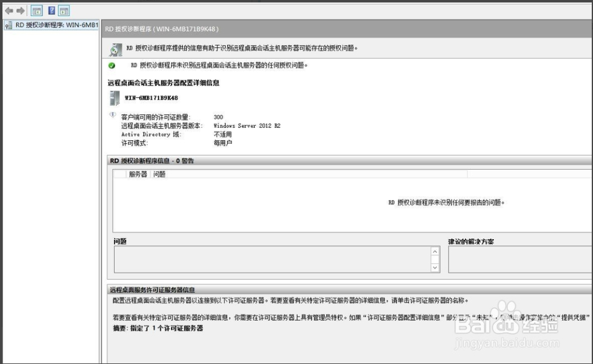The image size is (593, 364).
Task: Click the Active Directory 域 label
Action: 151,135
